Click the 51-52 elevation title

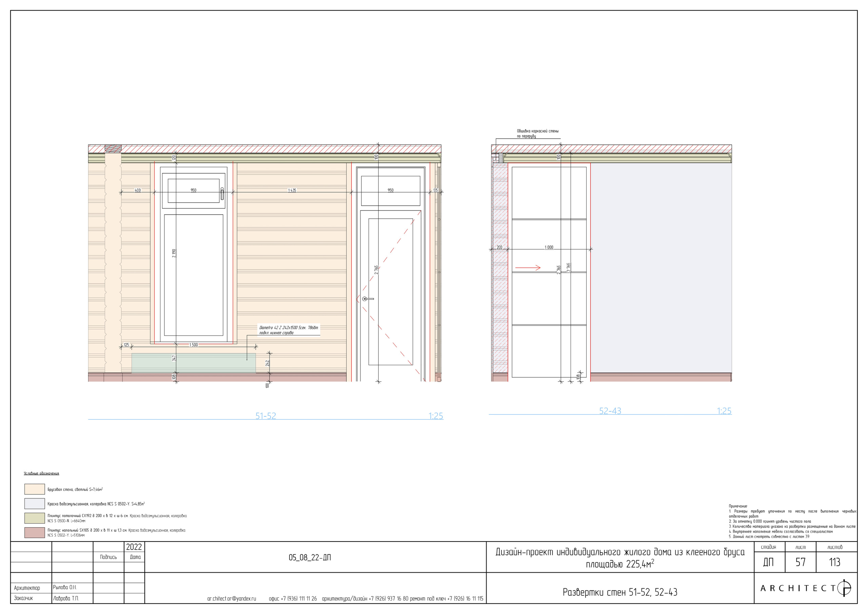[265, 416]
